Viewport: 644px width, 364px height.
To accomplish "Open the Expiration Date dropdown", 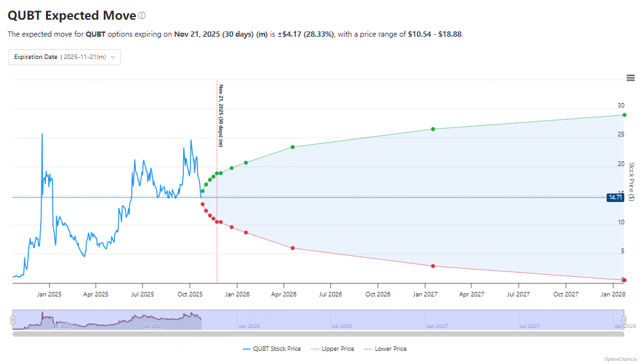I will (x=64, y=57).
